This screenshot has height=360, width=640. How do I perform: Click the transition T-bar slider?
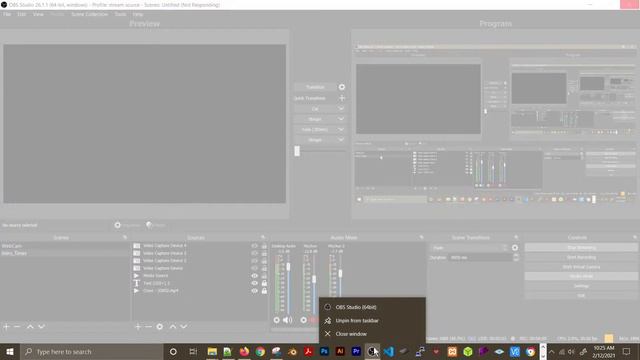(x=297, y=151)
